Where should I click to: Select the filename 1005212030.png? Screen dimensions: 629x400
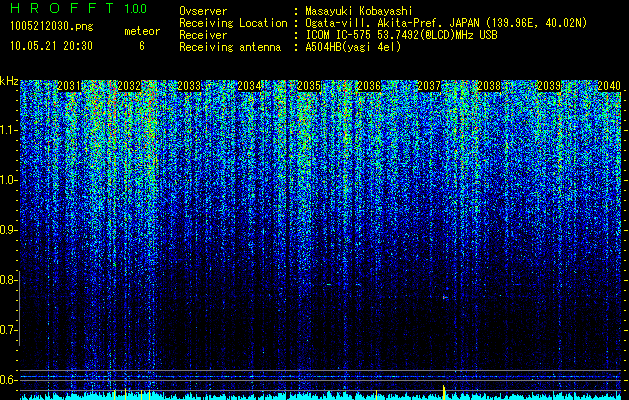point(52,27)
